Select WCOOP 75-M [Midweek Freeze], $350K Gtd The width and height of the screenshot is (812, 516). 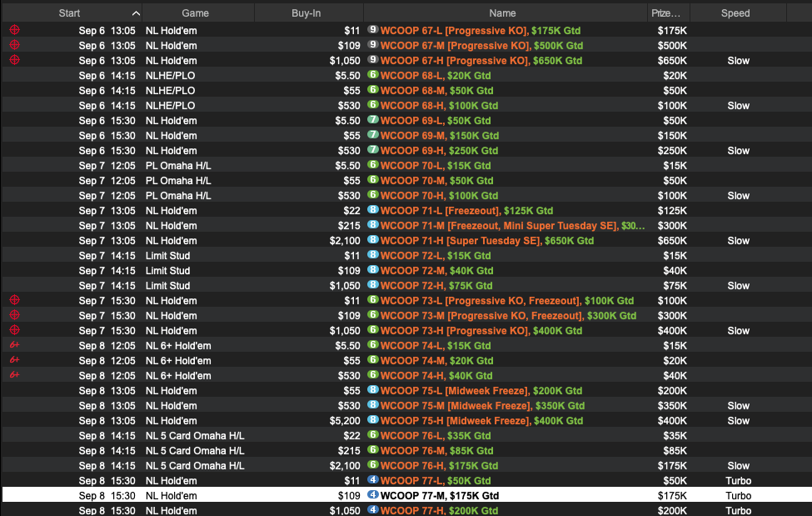[483, 405]
